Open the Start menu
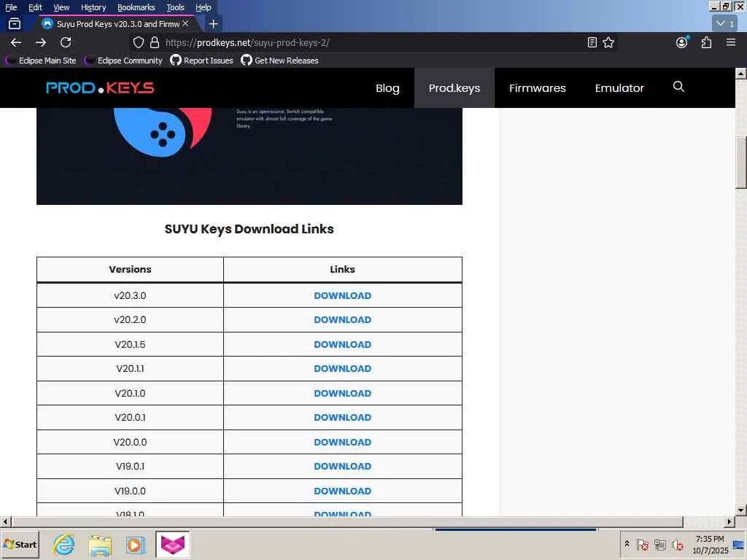The image size is (747, 560). coord(20,544)
